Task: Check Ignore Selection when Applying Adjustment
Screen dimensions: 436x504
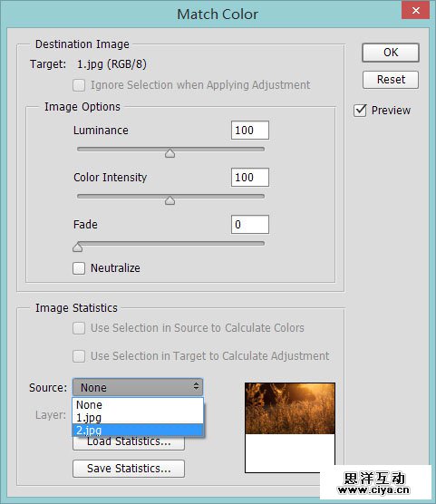Action: click(79, 85)
